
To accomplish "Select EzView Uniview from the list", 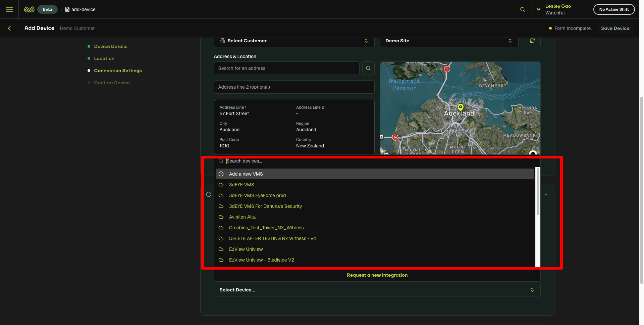I will coord(246,249).
